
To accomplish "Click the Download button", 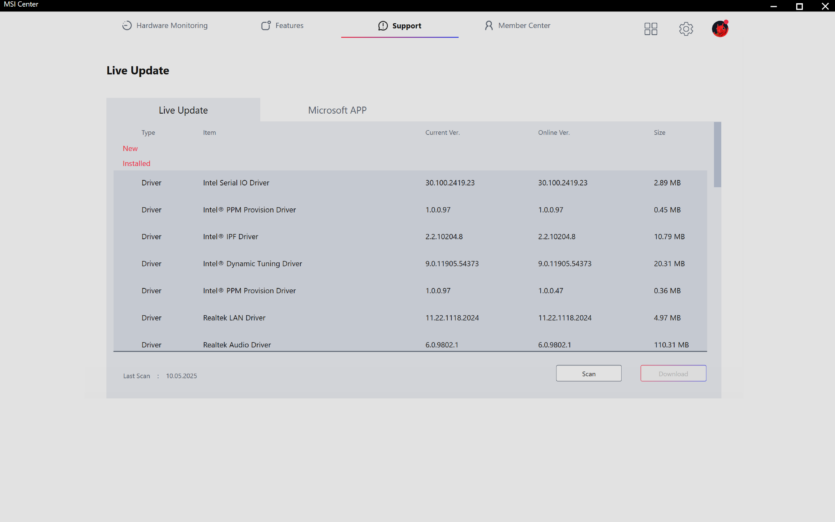I will pyautogui.click(x=673, y=373).
